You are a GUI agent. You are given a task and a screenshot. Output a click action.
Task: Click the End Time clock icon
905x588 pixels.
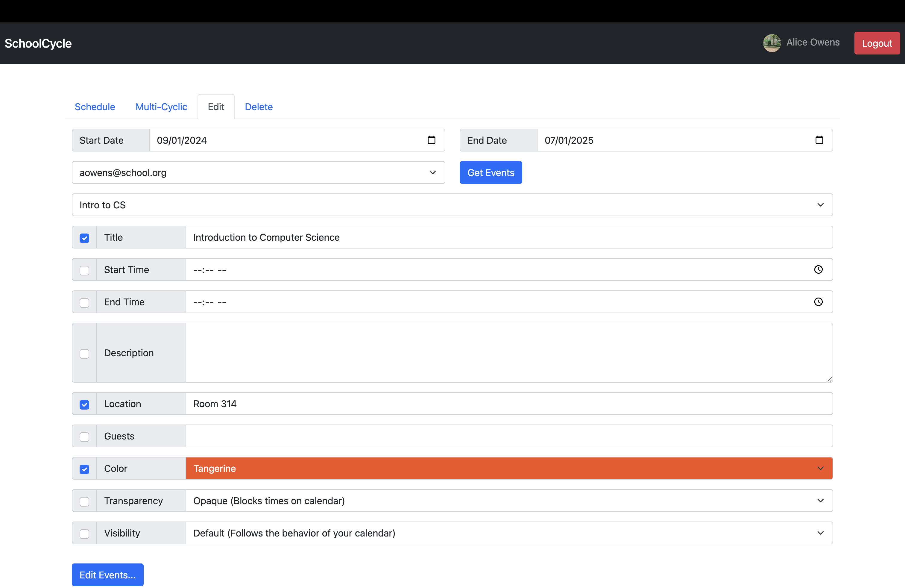tap(818, 302)
